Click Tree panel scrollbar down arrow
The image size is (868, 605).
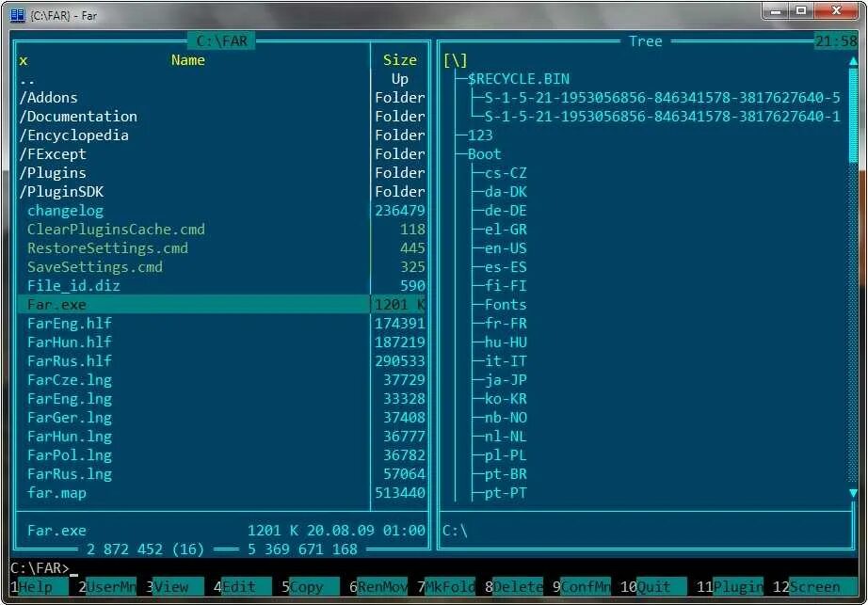pos(853,492)
